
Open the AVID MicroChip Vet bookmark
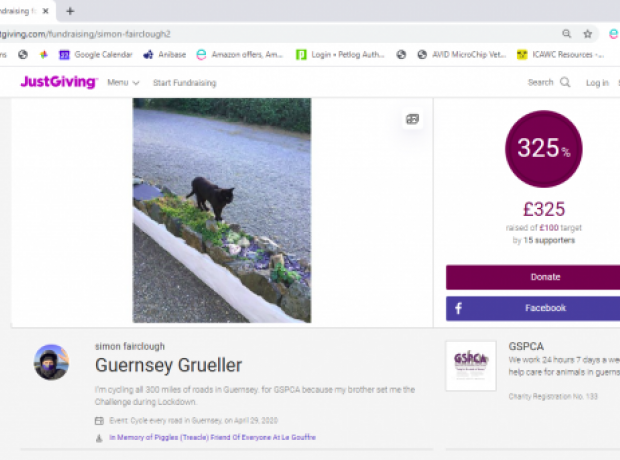[461, 55]
